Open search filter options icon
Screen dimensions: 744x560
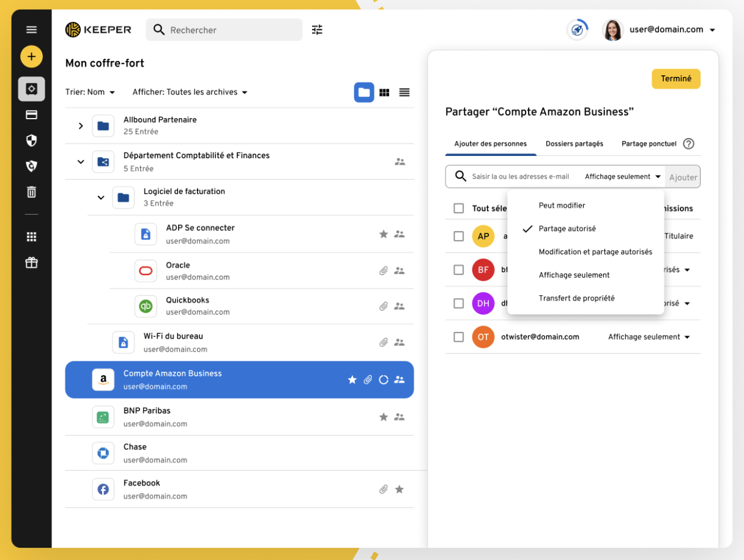coord(317,29)
